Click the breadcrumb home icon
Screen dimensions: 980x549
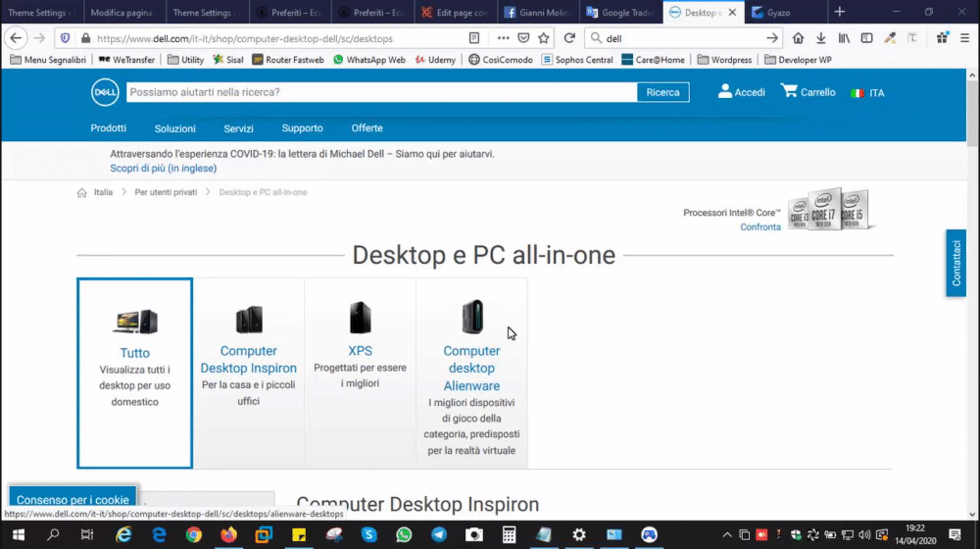point(82,192)
